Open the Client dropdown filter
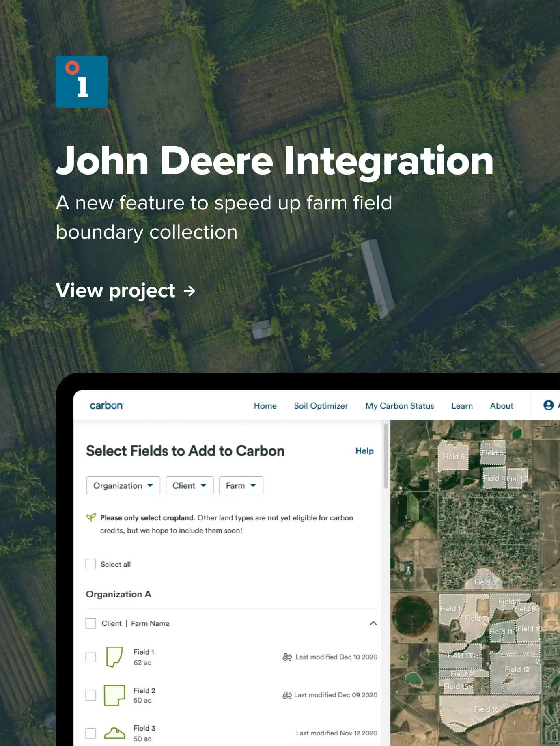Viewport: 560px width, 746px height. coord(190,485)
